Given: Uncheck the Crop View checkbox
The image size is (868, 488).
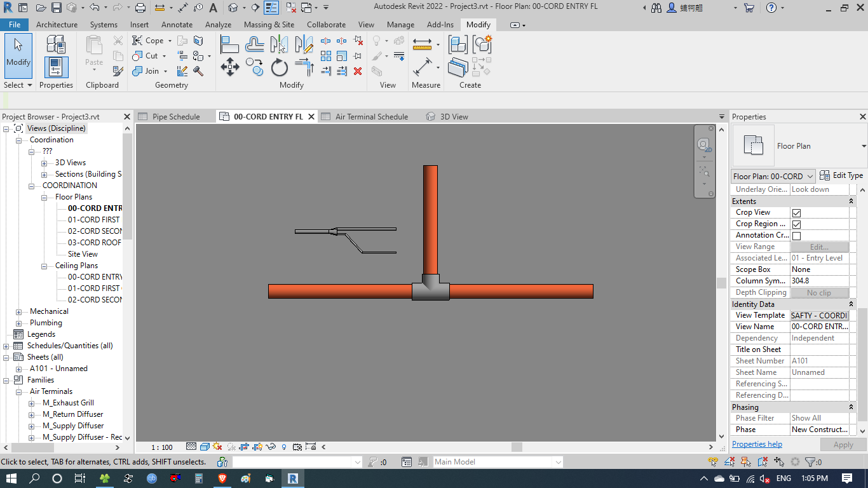Looking at the screenshot, I should click(x=796, y=212).
